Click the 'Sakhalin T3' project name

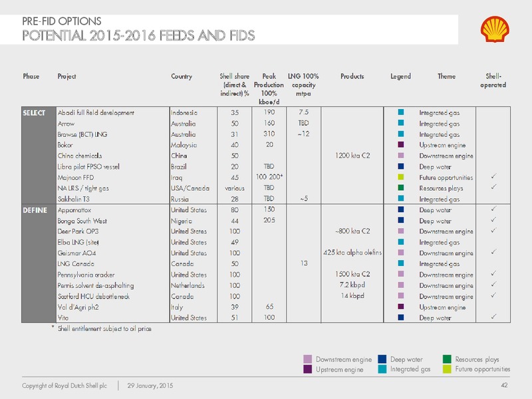[74, 199]
